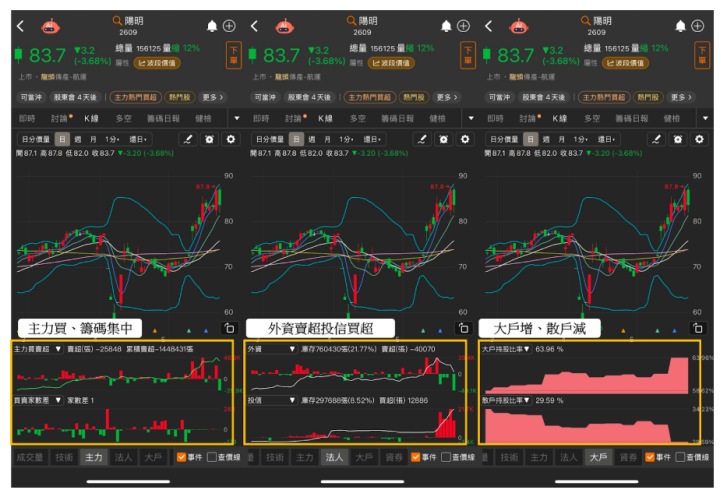Image resolution: width=720 pixels, height=497 pixels.
Task: Uncheck 事件 checkbox in the middle screen
Action: coord(416,457)
